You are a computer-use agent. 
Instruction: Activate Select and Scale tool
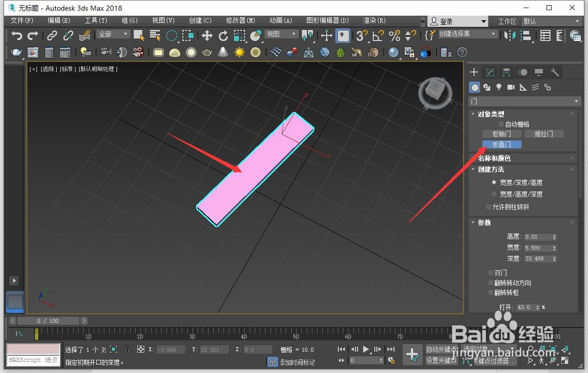pyautogui.click(x=239, y=35)
